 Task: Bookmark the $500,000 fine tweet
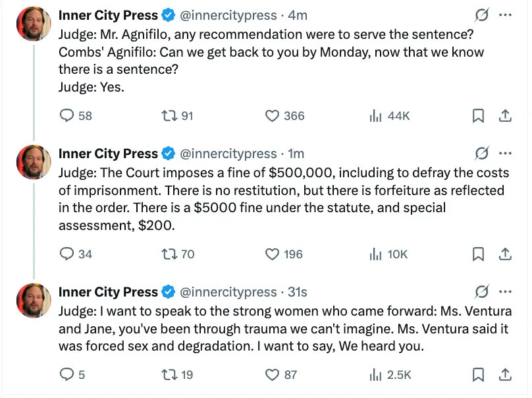[x=479, y=254]
